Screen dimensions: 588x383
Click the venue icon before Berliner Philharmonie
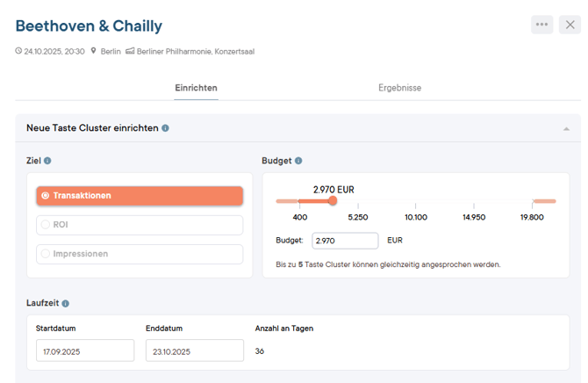[x=130, y=51]
